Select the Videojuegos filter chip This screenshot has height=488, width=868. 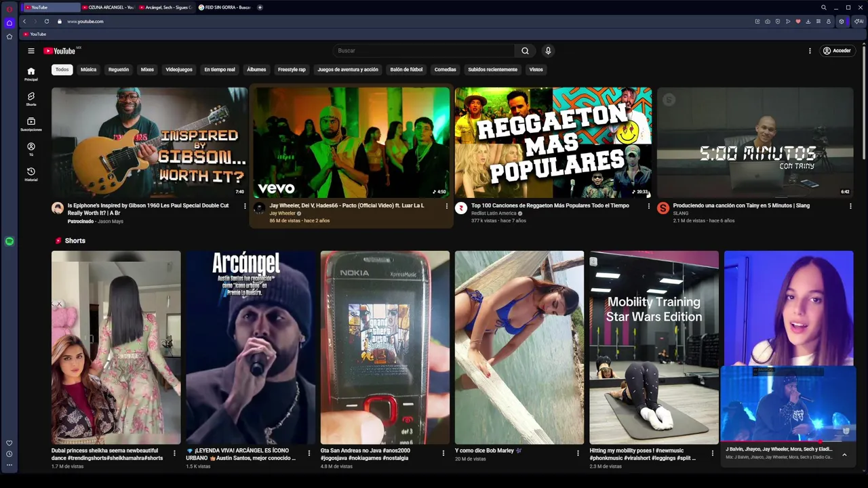pos(179,70)
